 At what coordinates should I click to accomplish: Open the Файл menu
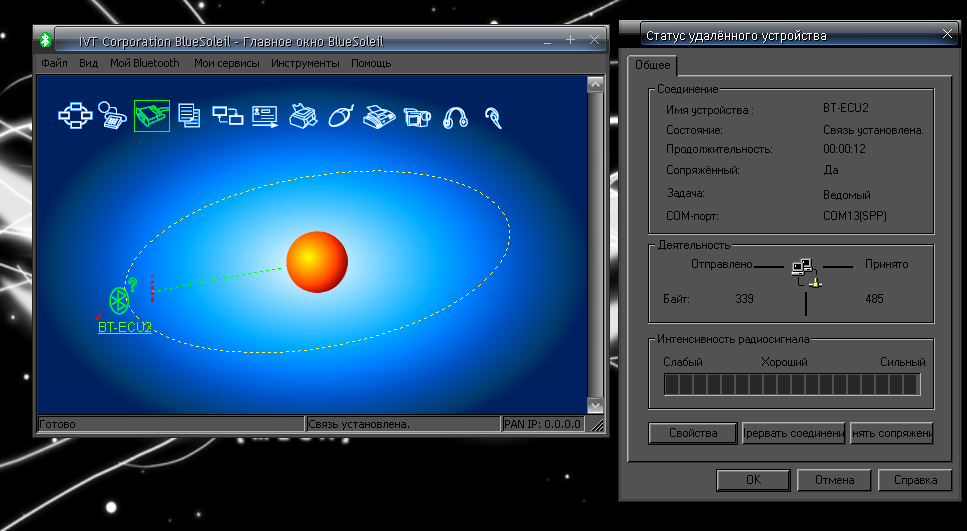[x=54, y=63]
